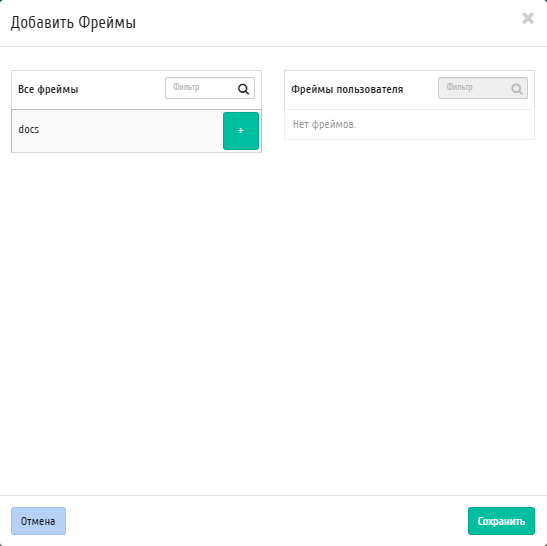Close the Добавить Фреймы dialog with the X
Screen dimensions: 547x546
click(x=528, y=18)
